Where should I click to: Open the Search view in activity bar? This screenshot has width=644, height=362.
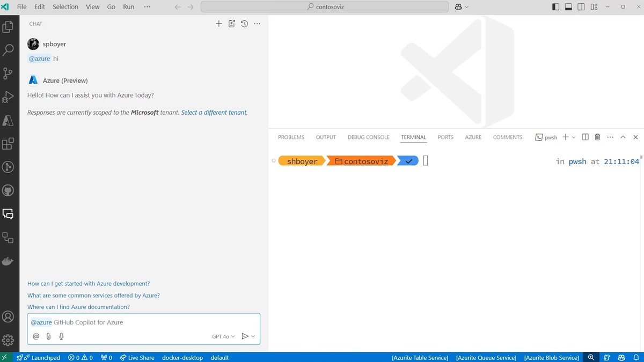coord(8,50)
